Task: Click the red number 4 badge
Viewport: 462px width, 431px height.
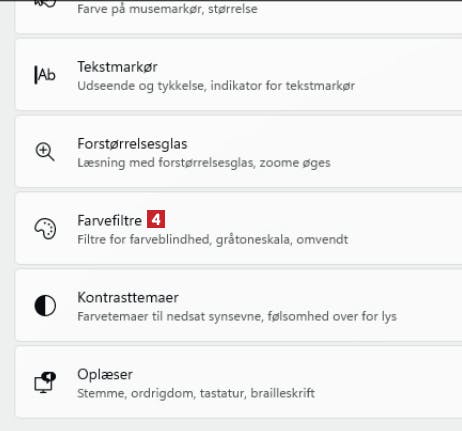Action: point(156,219)
